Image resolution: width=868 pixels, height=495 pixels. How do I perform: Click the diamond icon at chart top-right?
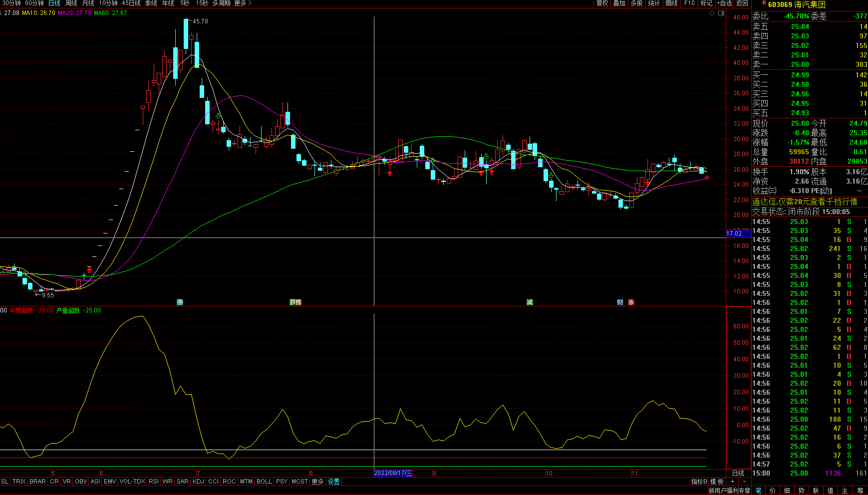(712, 13)
